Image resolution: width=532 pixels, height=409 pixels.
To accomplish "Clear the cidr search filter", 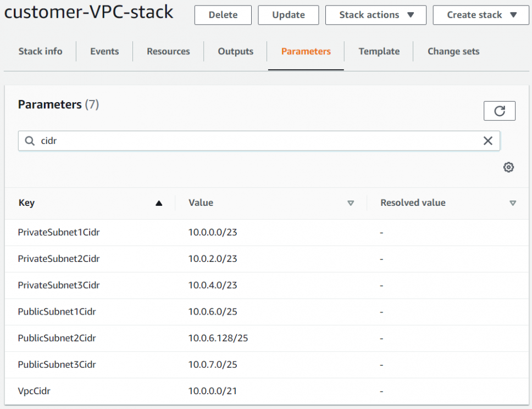I will (487, 141).
